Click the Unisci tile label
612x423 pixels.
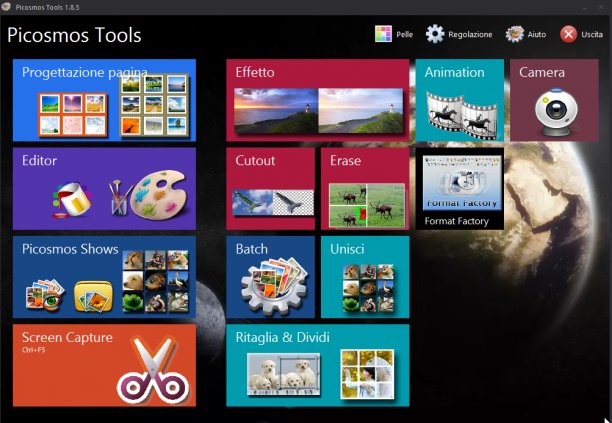(x=347, y=249)
